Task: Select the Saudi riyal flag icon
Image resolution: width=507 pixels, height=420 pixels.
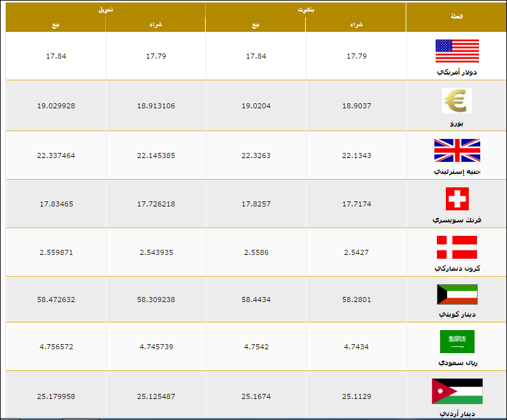Action: pyautogui.click(x=457, y=342)
